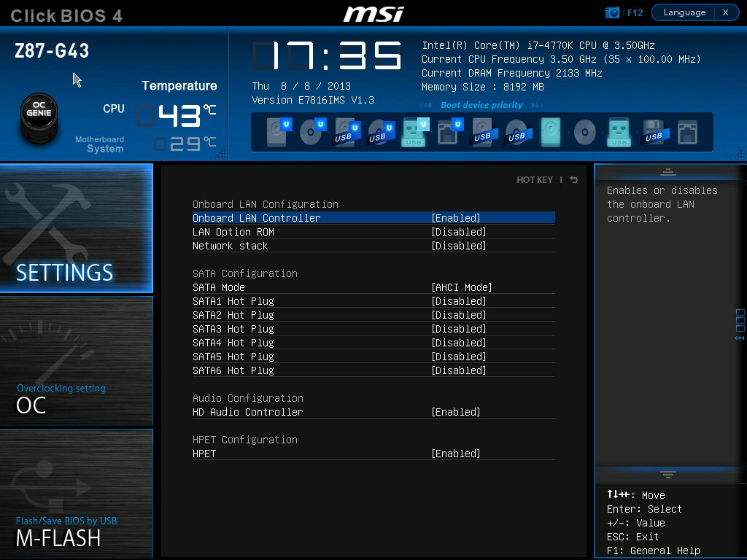This screenshot has height=560, width=747.
Task: Click Memory Size 8192 MB text
Action: coord(483,87)
